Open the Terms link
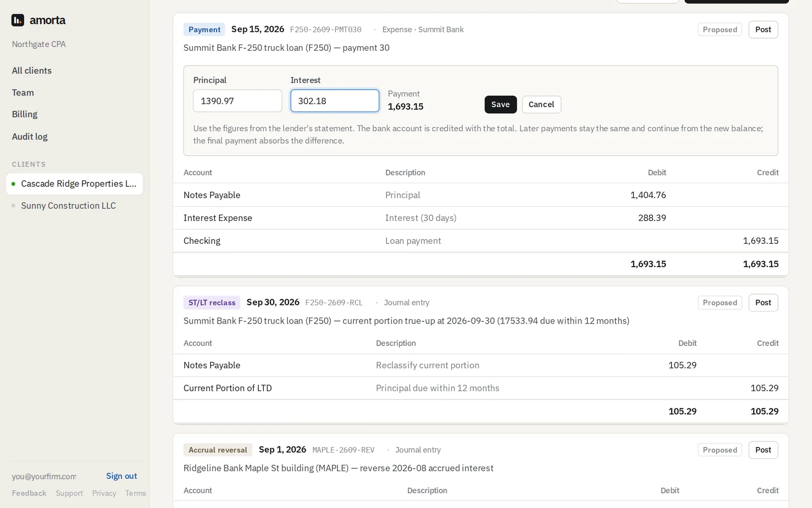 pos(136,493)
